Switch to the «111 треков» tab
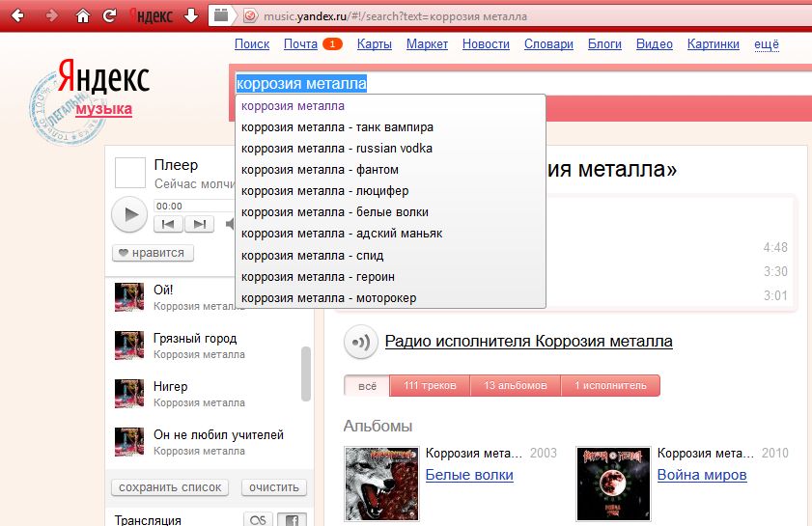812x526 pixels. click(x=430, y=386)
